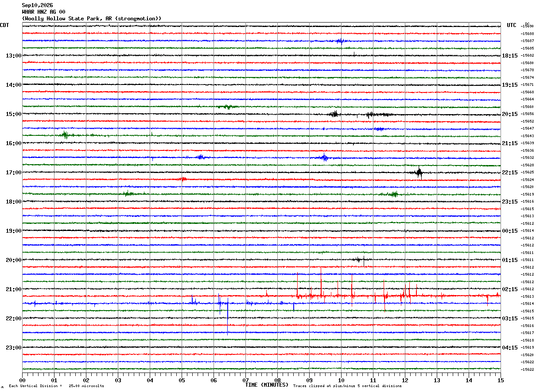The image size is (536, 392).
Task: Click the black burst on the 15:00 trace
Action: 334,114
